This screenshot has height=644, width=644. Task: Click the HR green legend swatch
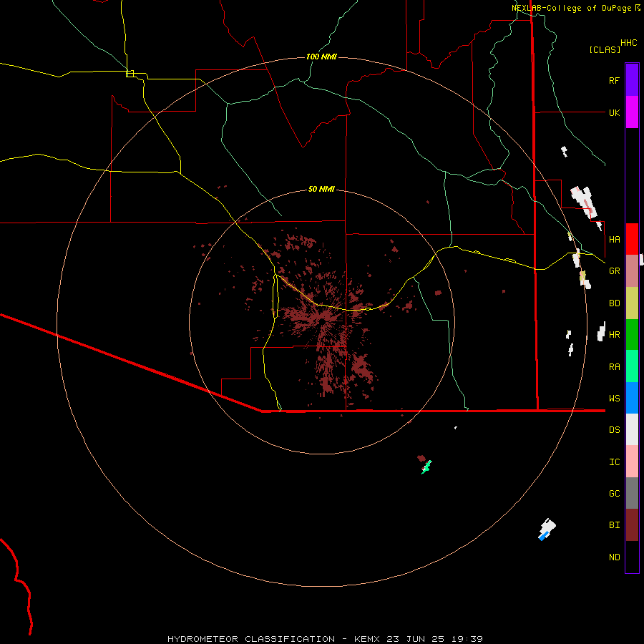tap(632, 335)
